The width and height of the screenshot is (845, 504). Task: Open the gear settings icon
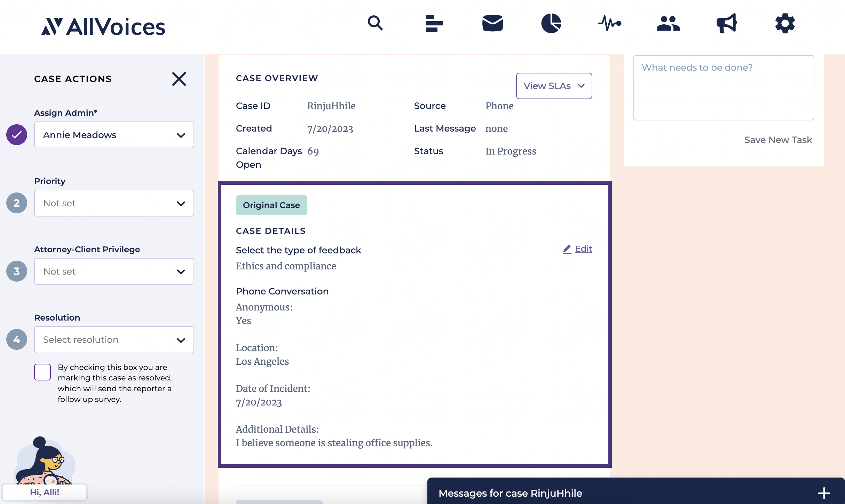tap(785, 23)
